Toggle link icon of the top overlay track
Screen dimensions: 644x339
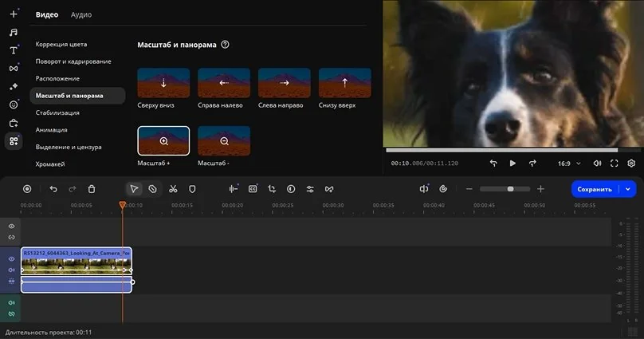tap(11, 237)
